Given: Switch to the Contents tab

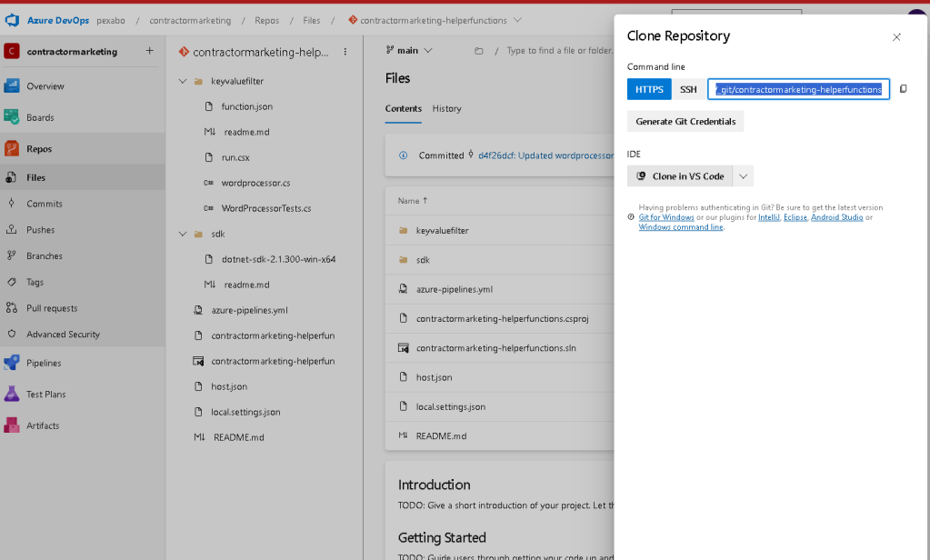Looking at the screenshot, I should (404, 108).
